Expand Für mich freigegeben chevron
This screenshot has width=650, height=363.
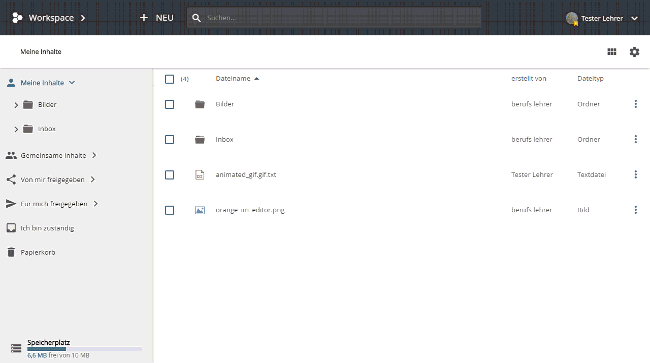(x=96, y=203)
